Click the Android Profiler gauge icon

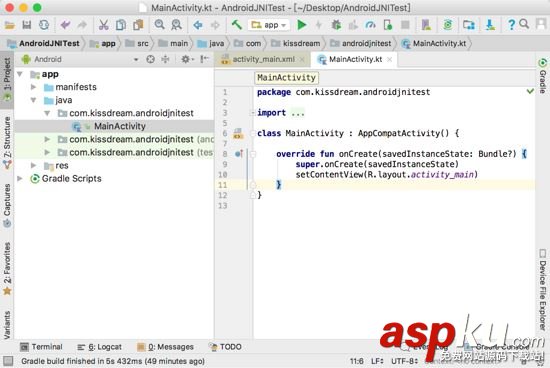(370, 25)
